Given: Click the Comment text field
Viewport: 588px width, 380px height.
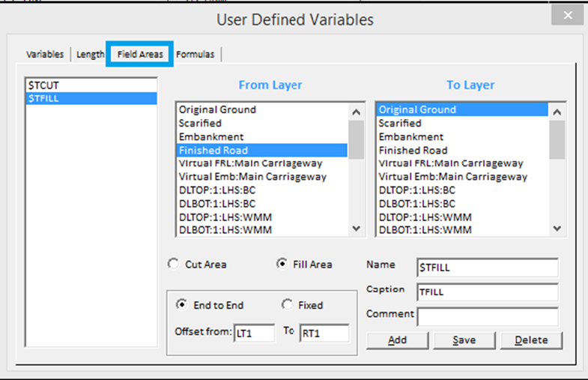Looking at the screenshot, I should (487, 317).
